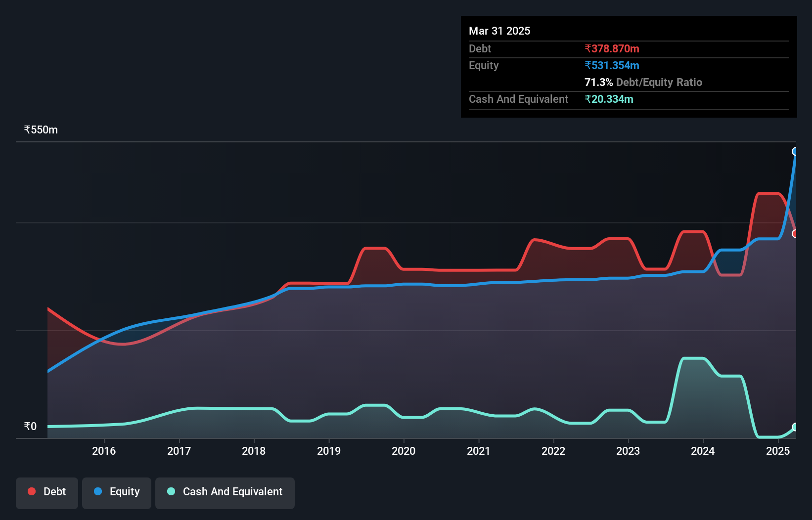Click the rupee Equity value ₹531.354m
The width and height of the screenshot is (812, 520).
tap(612, 65)
